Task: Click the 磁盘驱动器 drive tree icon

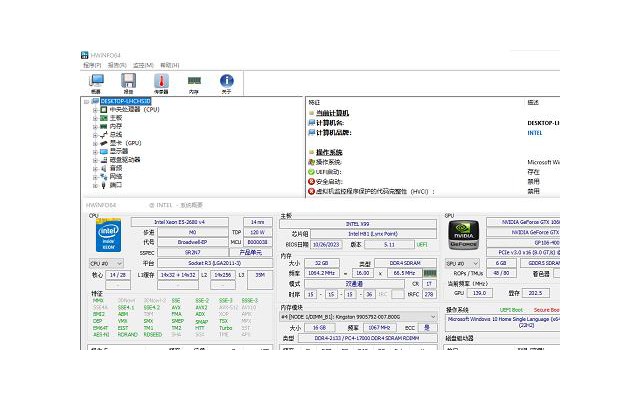Action: tap(104, 160)
